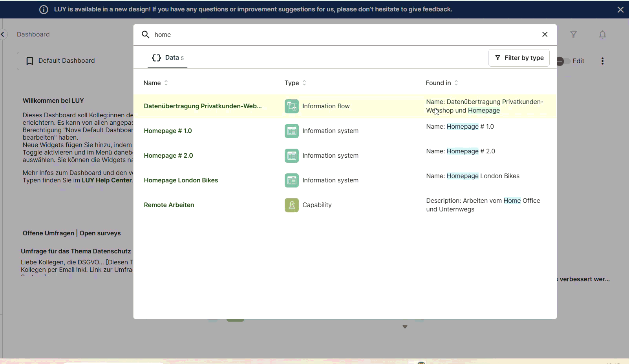Clear the search field with X

[545, 35]
